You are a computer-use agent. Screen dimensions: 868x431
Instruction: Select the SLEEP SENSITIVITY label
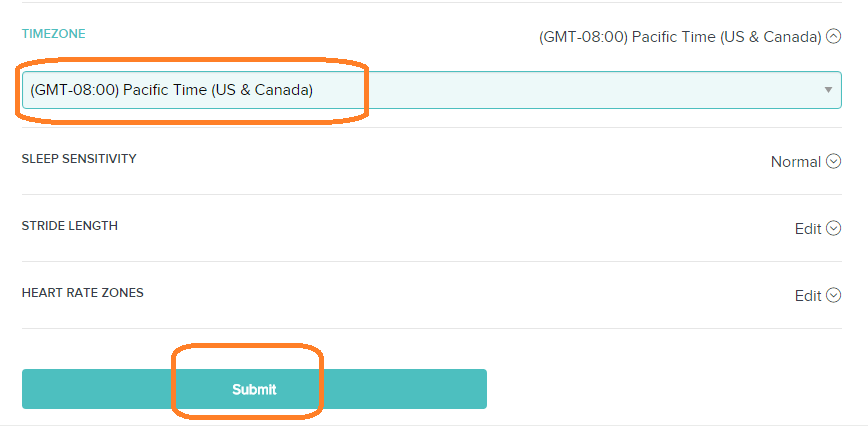point(79,159)
